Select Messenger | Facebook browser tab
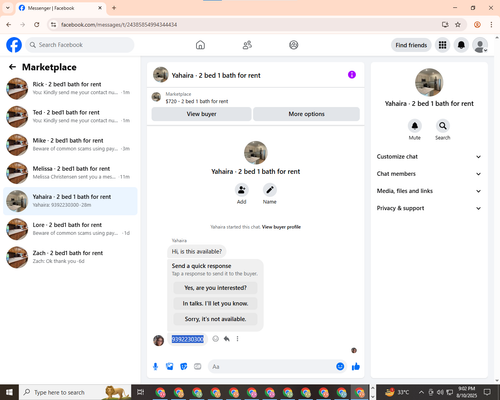Screen dimensions: 500x400 (61, 8)
